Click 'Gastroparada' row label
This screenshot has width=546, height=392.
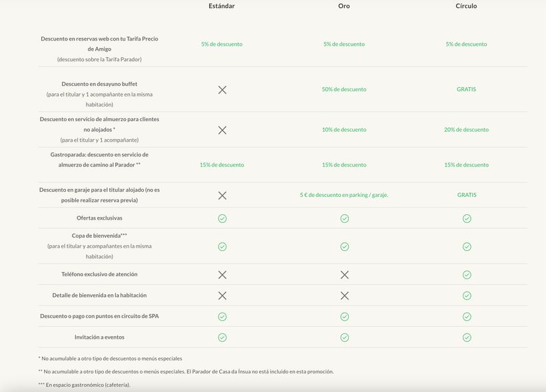pyautogui.click(x=99, y=160)
